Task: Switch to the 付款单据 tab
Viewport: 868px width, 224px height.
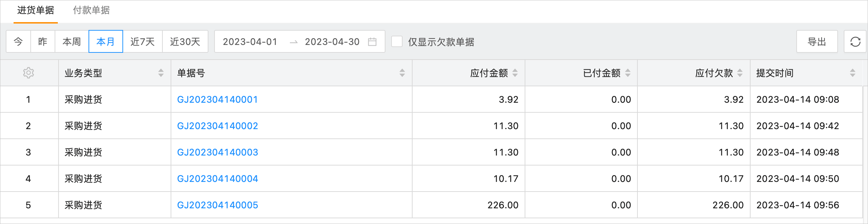Action: click(91, 10)
